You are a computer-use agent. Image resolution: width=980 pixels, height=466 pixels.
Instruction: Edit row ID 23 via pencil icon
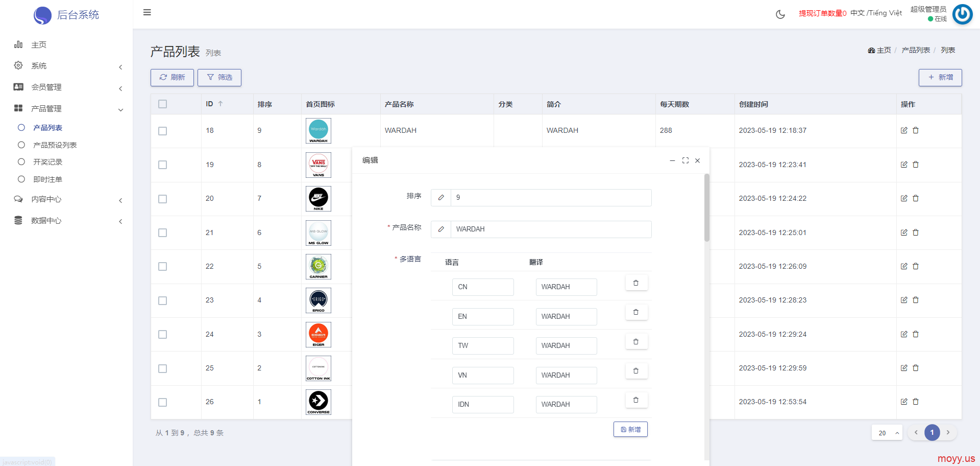click(904, 300)
